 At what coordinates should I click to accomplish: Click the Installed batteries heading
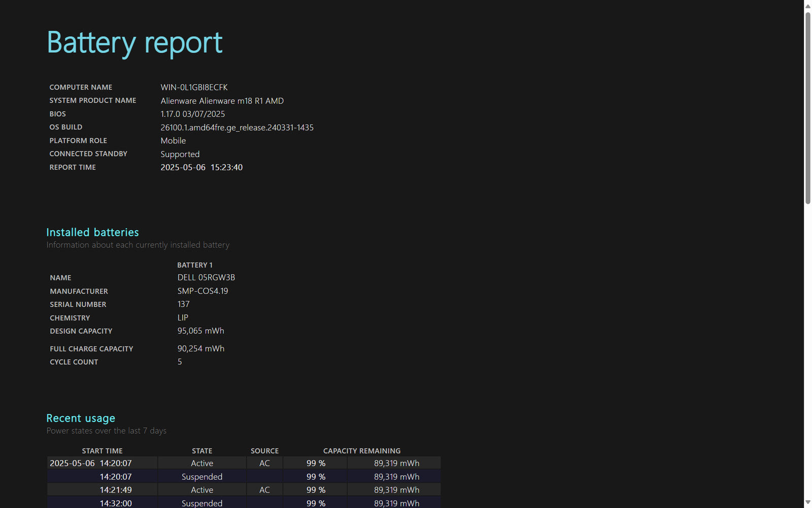[92, 232]
